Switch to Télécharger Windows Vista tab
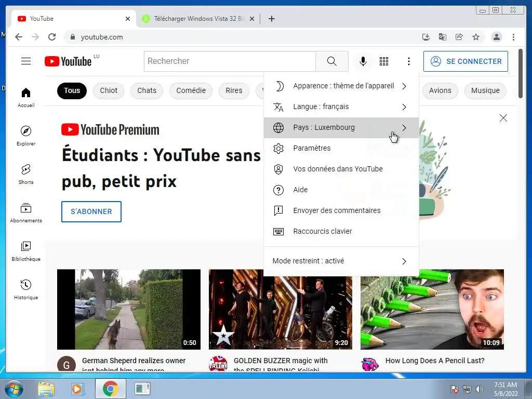Image resolution: width=532 pixels, height=399 pixels. click(198, 19)
